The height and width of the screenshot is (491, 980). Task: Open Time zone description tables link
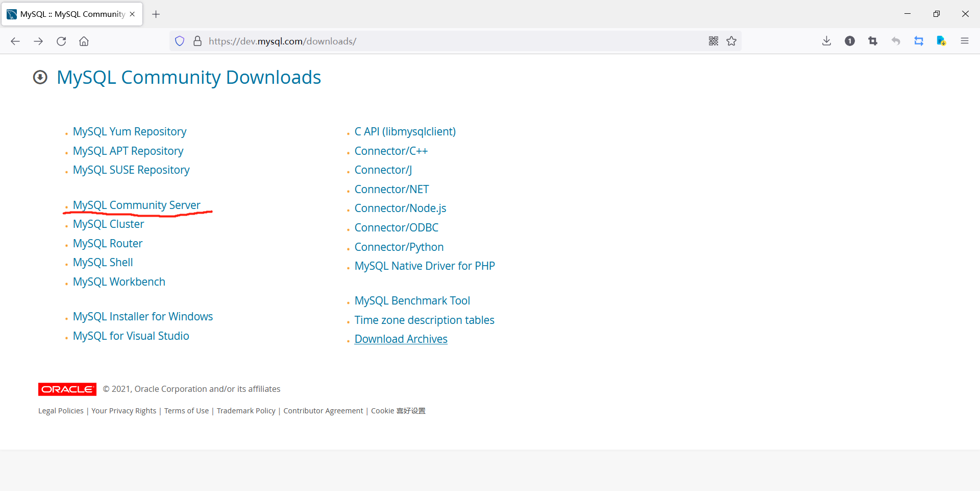(425, 320)
